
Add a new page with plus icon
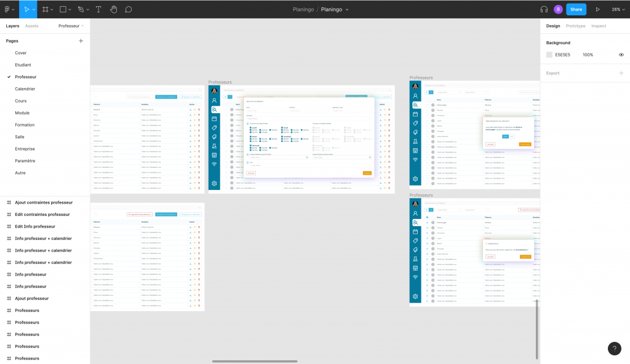81,41
